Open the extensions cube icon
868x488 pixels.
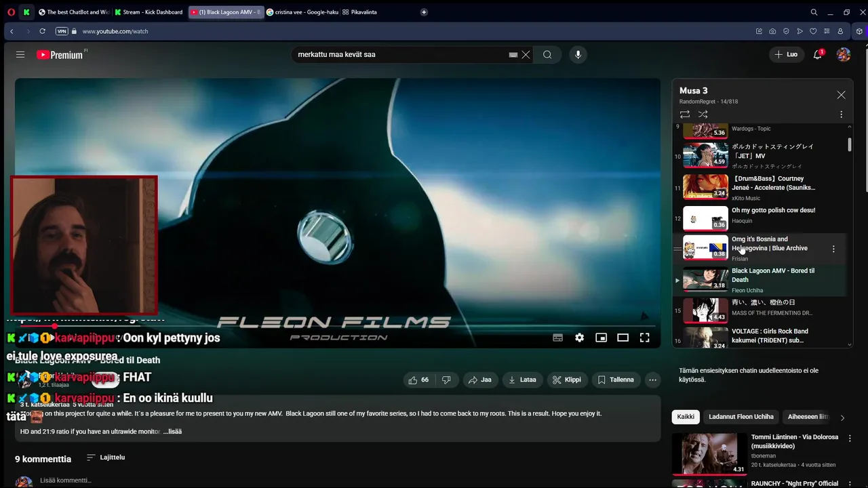pyautogui.click(x=859, y=31)
